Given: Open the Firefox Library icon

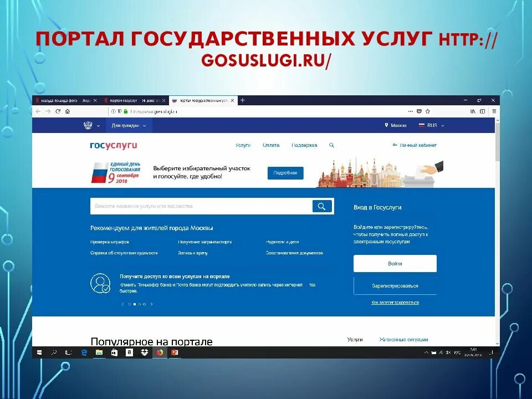Looking at the screenshot, I should [x=473, y=111].
